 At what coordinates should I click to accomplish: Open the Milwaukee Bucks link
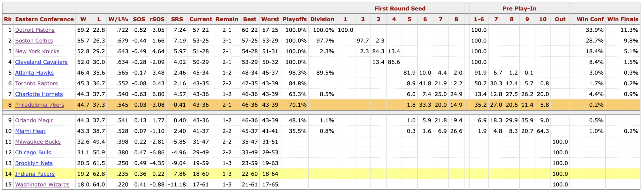38,142
